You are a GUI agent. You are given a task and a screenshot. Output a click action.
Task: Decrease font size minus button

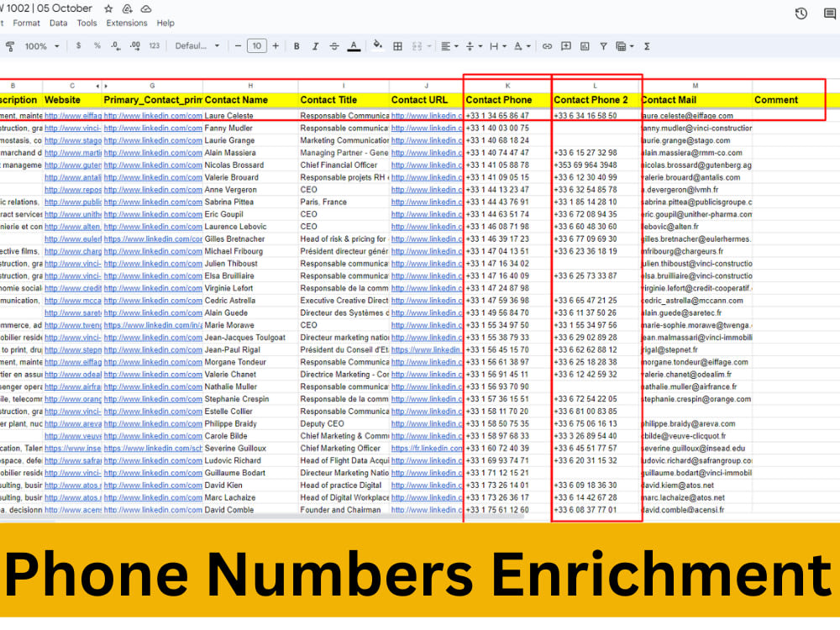tap(238, 46)
